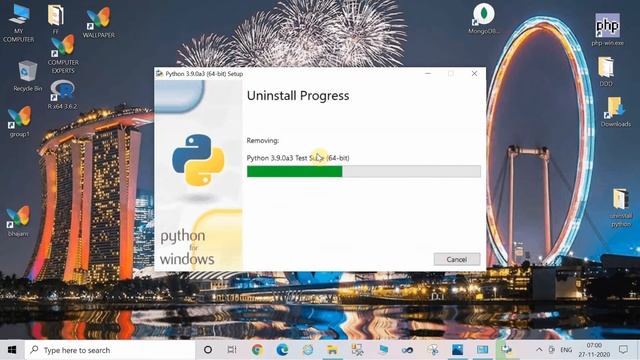The image size is (640, 360).
Task: Select the FF folder on desktop
Action: [56, 19]
